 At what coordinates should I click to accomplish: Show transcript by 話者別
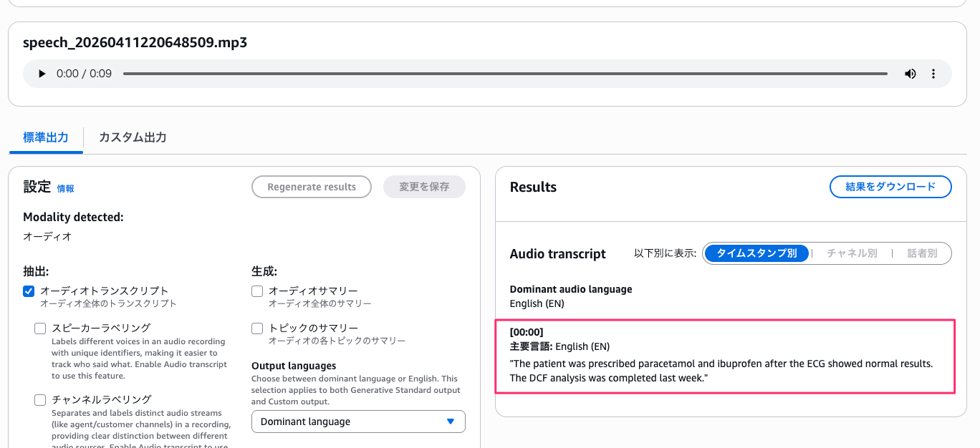[x=923, y=253]
